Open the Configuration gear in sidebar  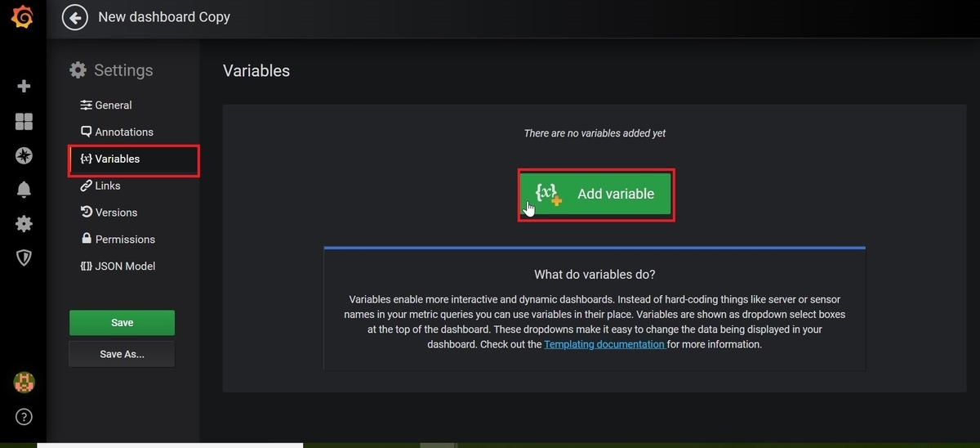[24, 224]
